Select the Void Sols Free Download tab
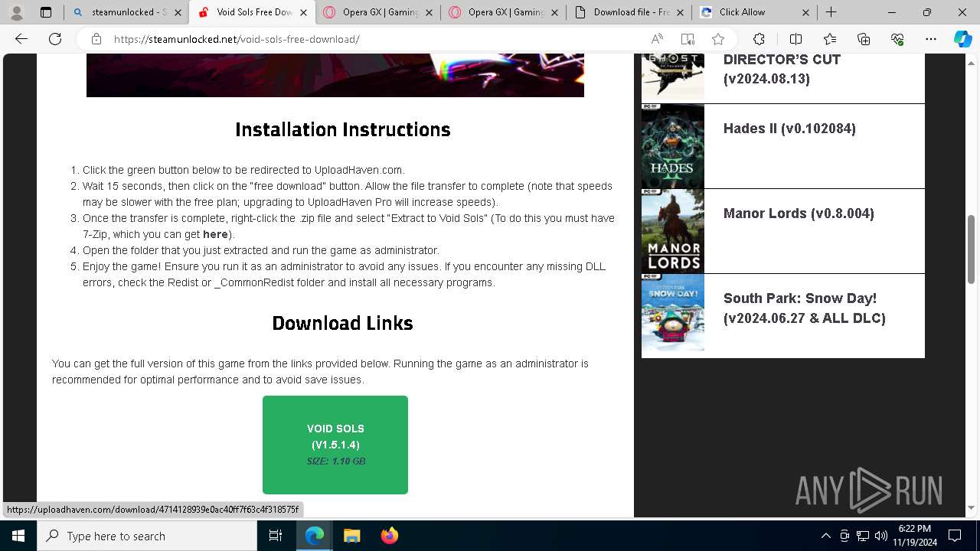This screenshot has width=980, height=551. click(245, 12)
